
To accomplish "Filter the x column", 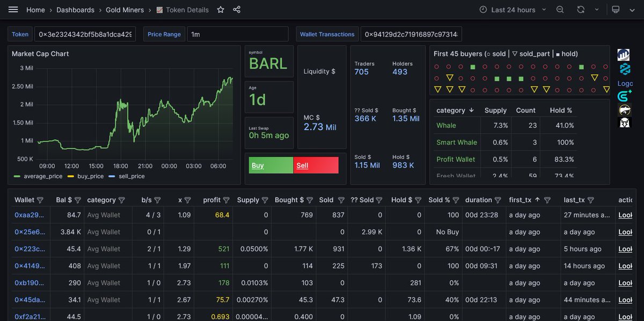I will [188, 200].
